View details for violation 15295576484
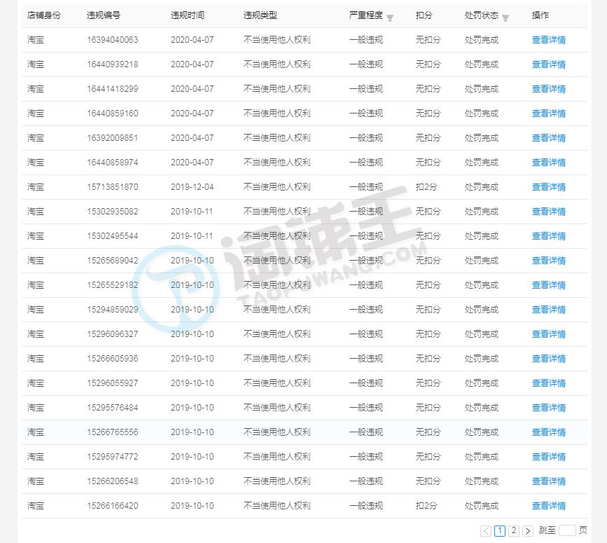607x543 pixels. coord(548,407)
